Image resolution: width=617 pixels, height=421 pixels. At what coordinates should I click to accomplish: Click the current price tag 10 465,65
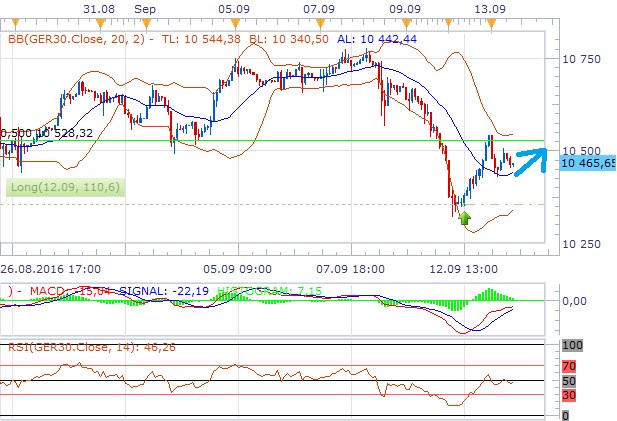tap(587, 161)
